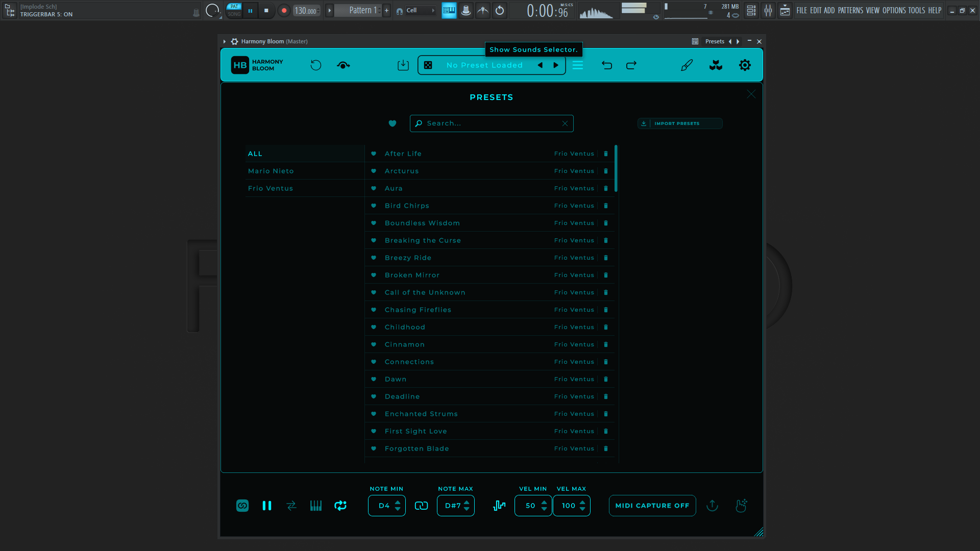Click the export upload icon
The width and height of the screenshot is (980, 551).
click(x=713, y=506)
